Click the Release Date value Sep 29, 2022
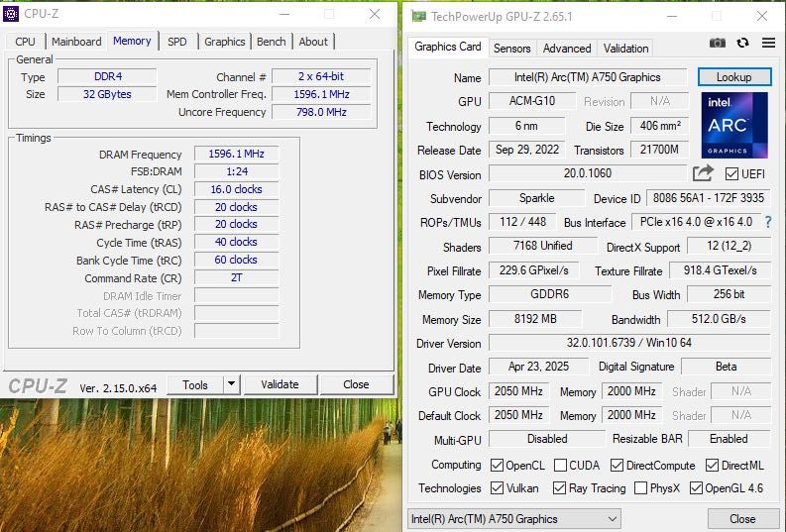 pos(527,150)
